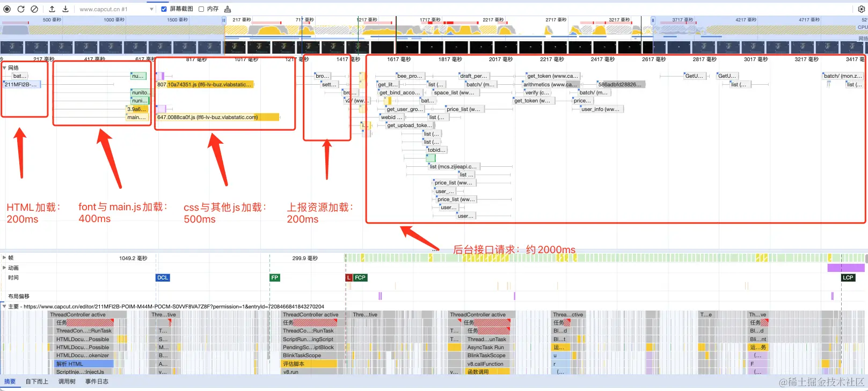Select the 解析 HTML flame chart event

84,364
